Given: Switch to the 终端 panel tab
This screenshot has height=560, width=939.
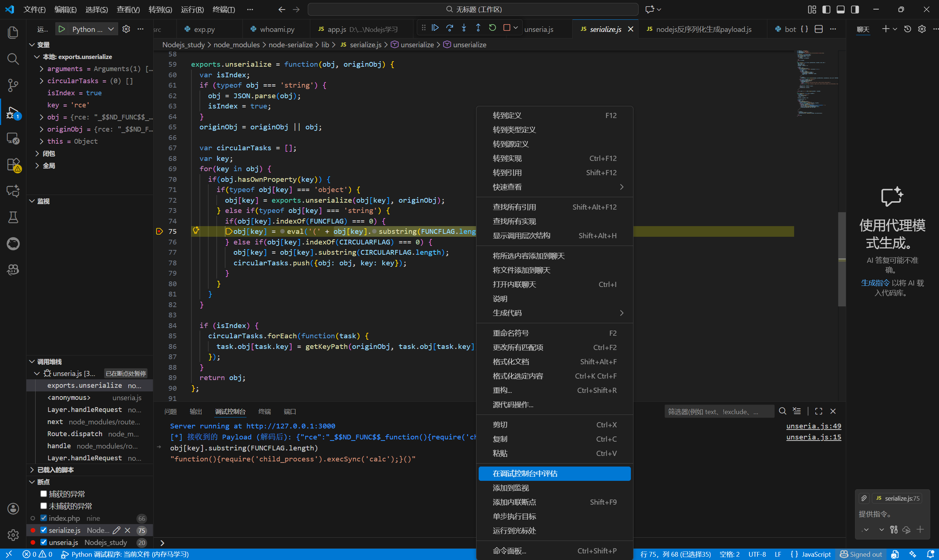Looking at the screenshot, I should (264, 411).
